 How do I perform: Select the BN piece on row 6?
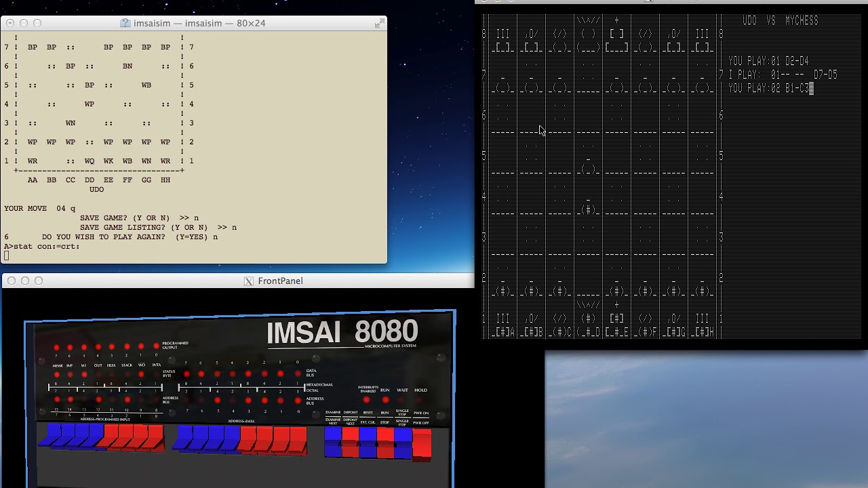(x=127, y=66)
